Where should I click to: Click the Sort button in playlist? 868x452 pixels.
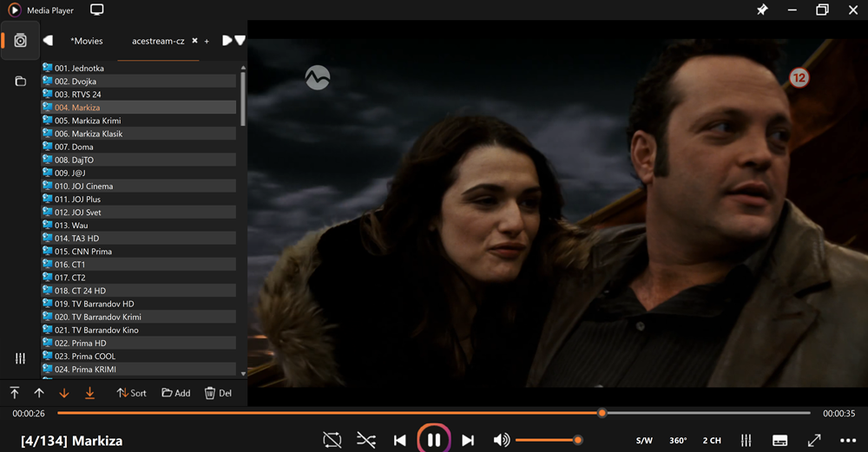pyautogui.click(x=132, y=393)
